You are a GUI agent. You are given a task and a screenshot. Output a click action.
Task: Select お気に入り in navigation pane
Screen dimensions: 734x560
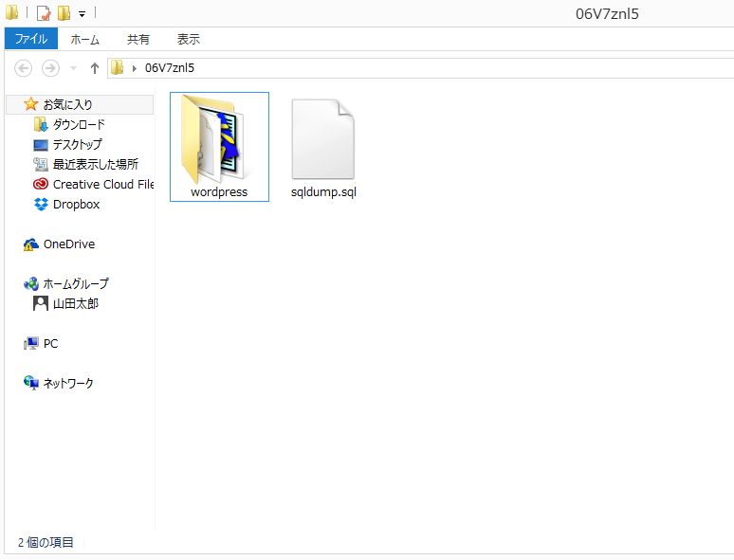click(80, 104)
